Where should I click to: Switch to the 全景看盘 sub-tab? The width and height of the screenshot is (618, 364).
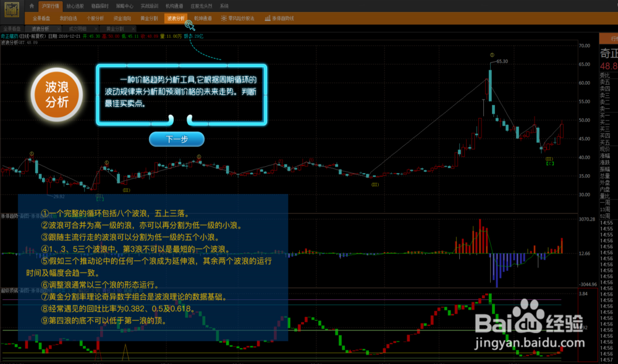12,29
